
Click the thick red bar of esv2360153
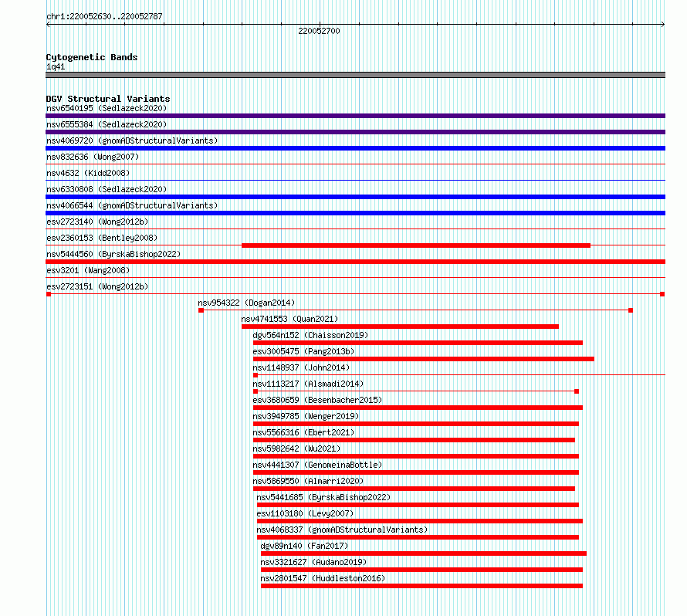(x=416, y=245)
